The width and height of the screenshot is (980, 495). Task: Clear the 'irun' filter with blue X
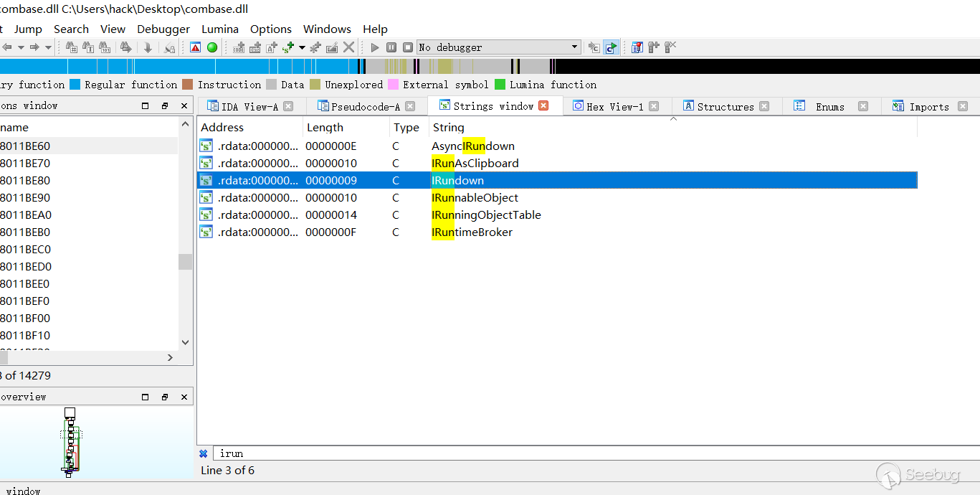click(203, 453)
